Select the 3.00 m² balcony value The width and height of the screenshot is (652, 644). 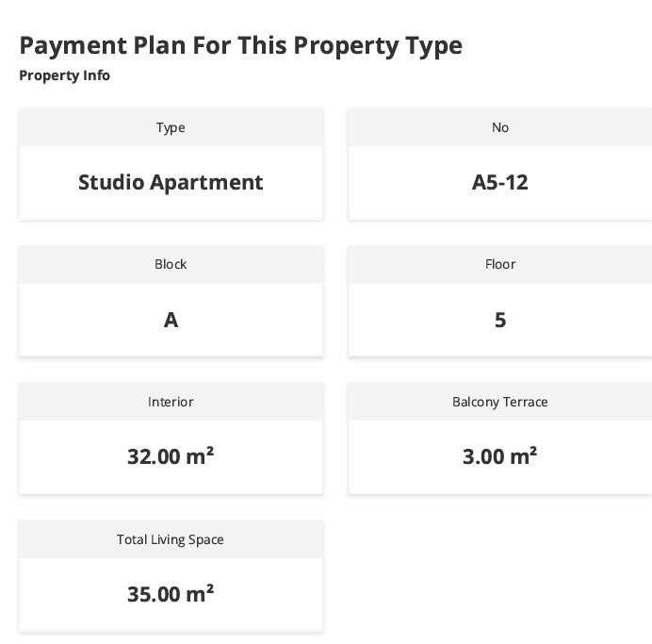[499, 456]
